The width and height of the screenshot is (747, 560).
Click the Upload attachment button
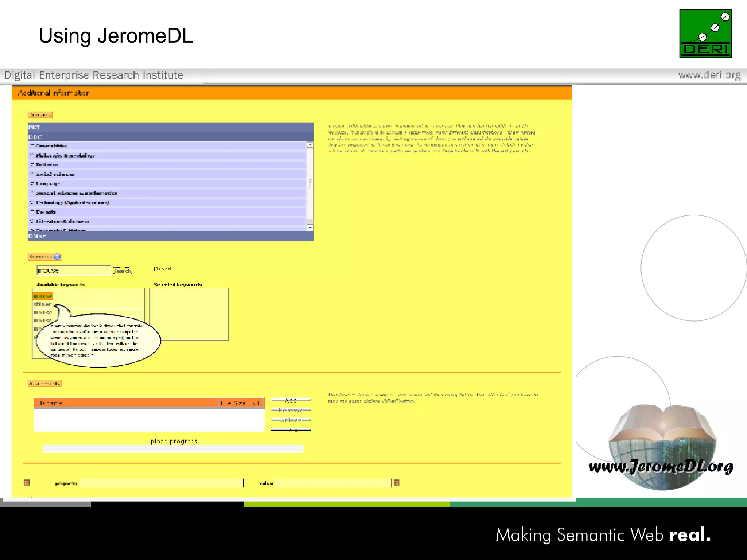(x=291, y=420)
